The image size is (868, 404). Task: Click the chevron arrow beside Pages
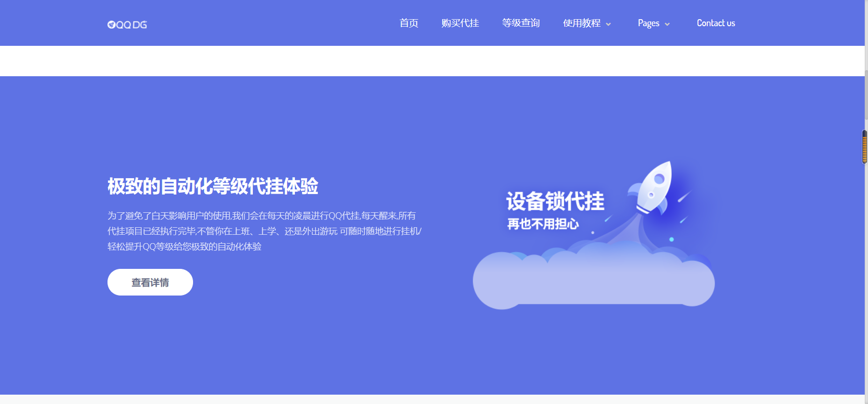point(667,24)
